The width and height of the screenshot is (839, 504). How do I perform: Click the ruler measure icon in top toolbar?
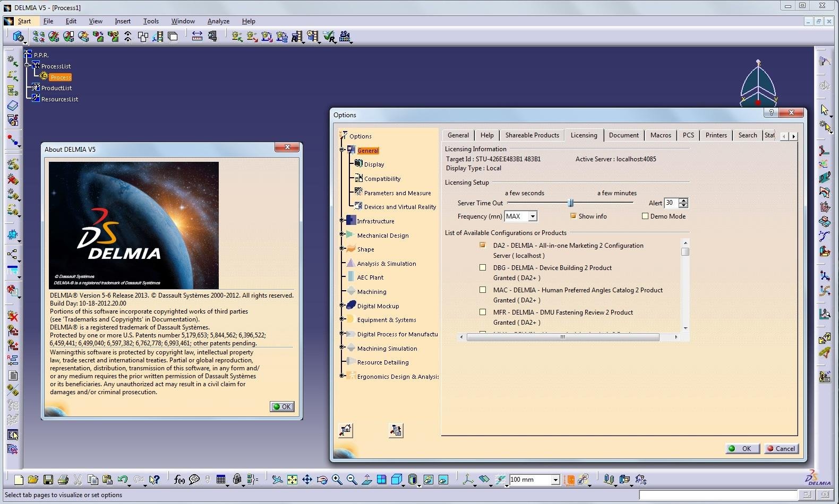(x=197, y=36)
